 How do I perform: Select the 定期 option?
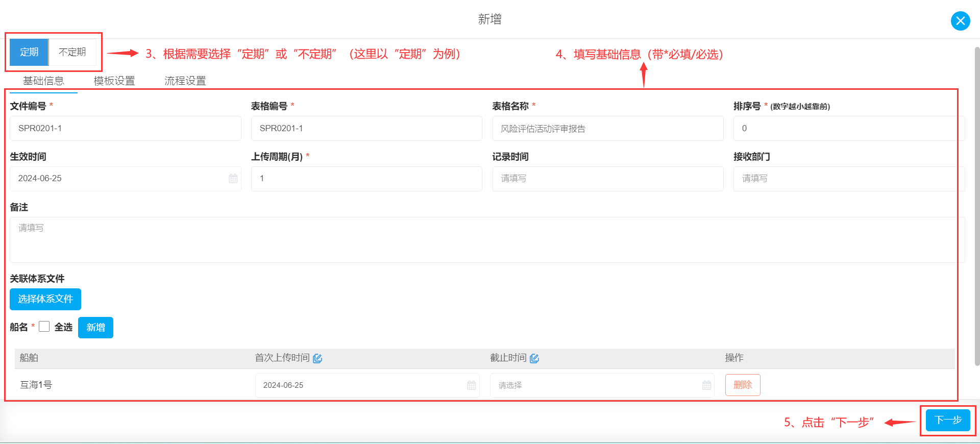click(29, 52)
